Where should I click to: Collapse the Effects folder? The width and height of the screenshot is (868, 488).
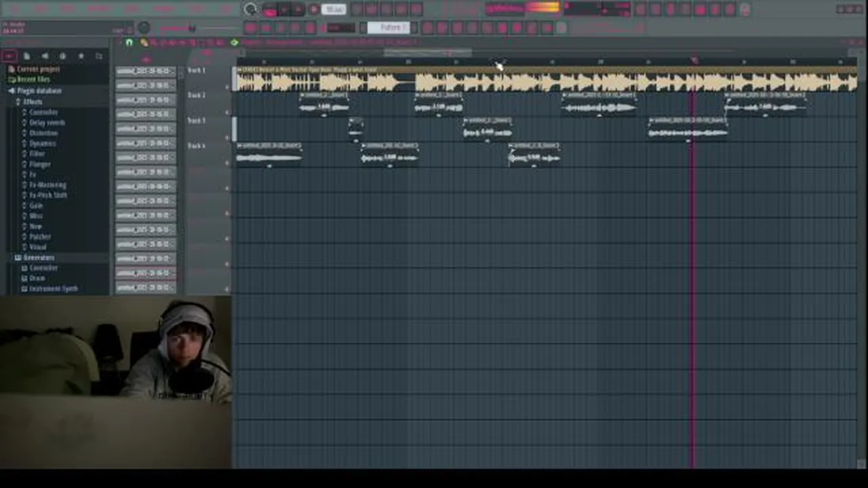click(32, 102)
